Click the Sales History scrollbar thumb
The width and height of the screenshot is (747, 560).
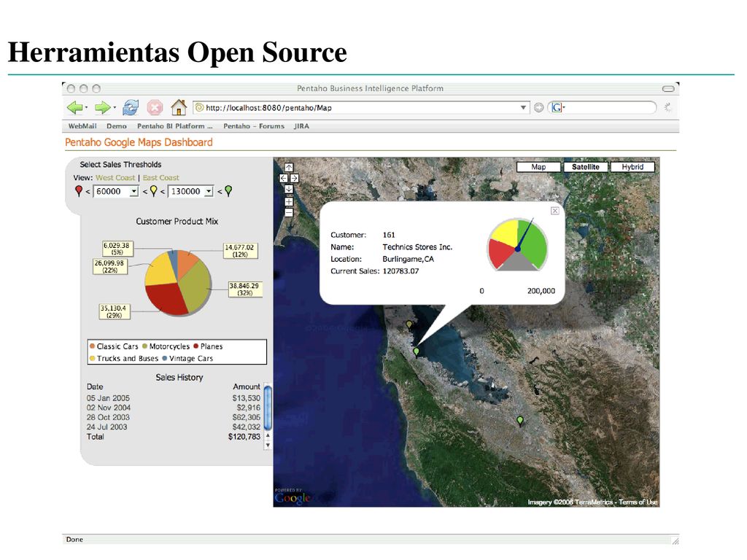point(268,407)
